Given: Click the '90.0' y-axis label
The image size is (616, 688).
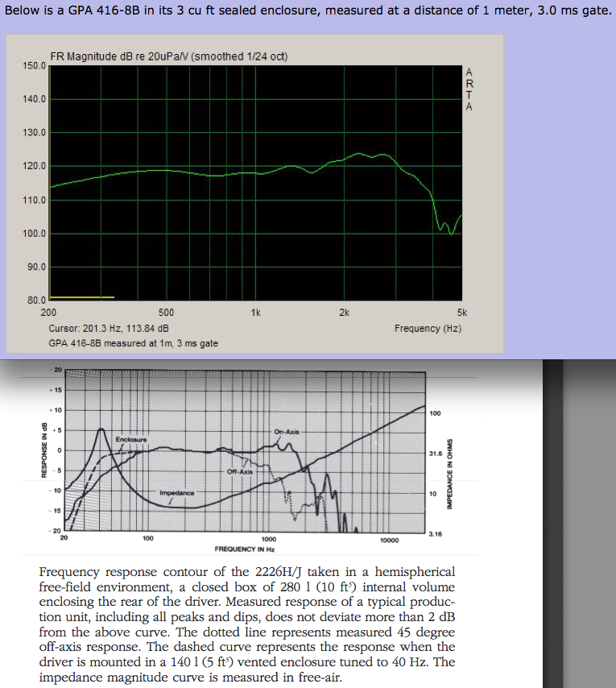Looking at the screenshot, I should pos(36,267).
